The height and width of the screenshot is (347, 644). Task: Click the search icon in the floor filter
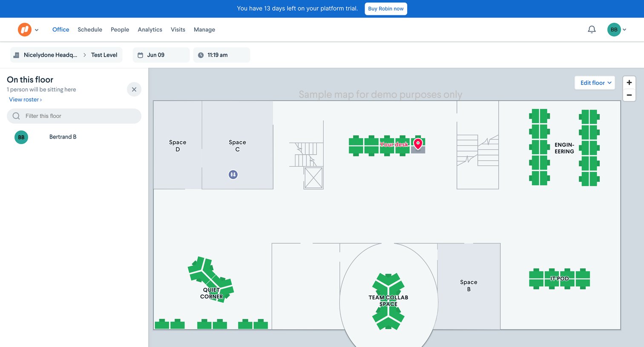click(16, 116)
